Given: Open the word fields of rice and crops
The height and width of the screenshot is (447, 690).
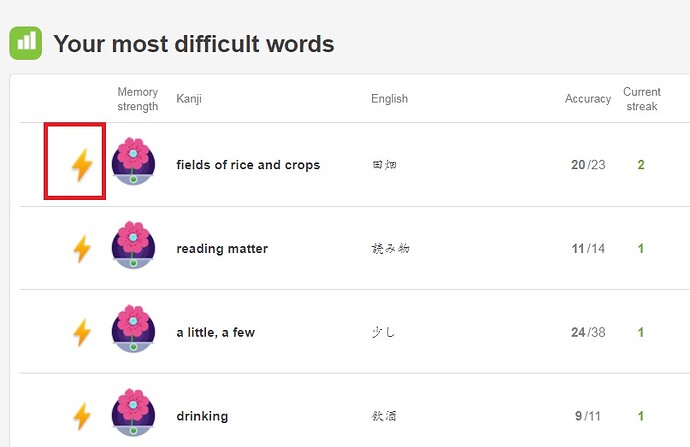Looking at the screenshot, I should [248, 165].
